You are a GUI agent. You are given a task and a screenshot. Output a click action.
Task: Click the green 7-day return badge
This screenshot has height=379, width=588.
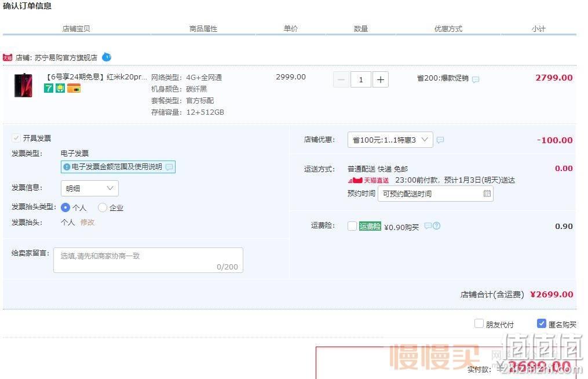point(49,88)
